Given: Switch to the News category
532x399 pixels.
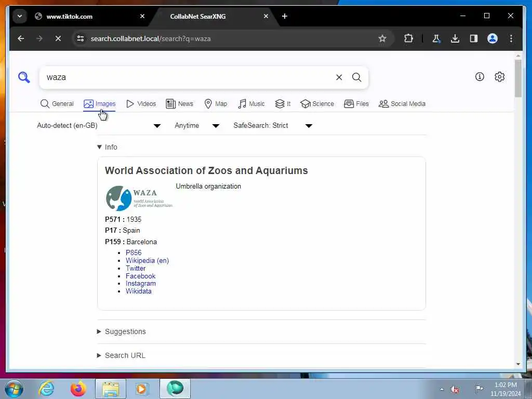Looking at the screenshot, I should tap(179, 104).
